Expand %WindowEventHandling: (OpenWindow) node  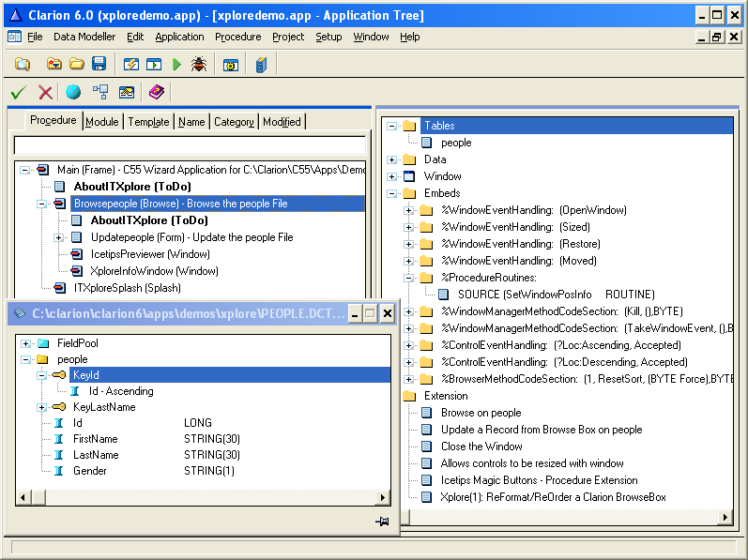[408, 210]
